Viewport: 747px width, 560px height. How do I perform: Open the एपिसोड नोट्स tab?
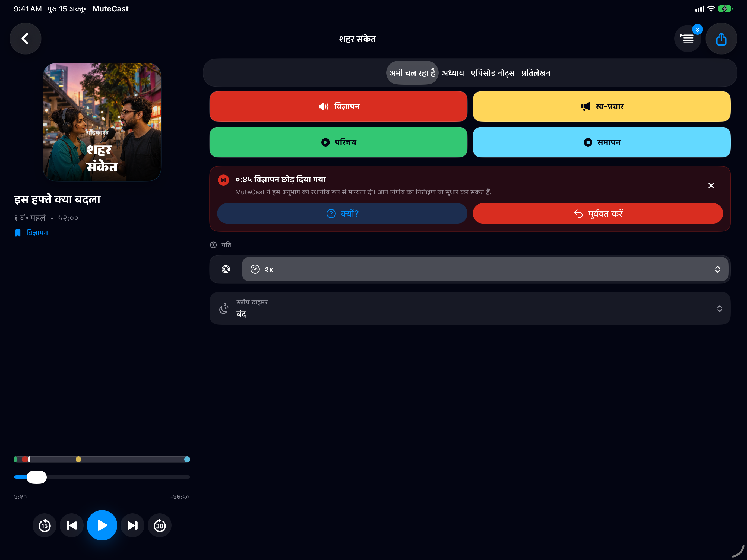point(492,73)
